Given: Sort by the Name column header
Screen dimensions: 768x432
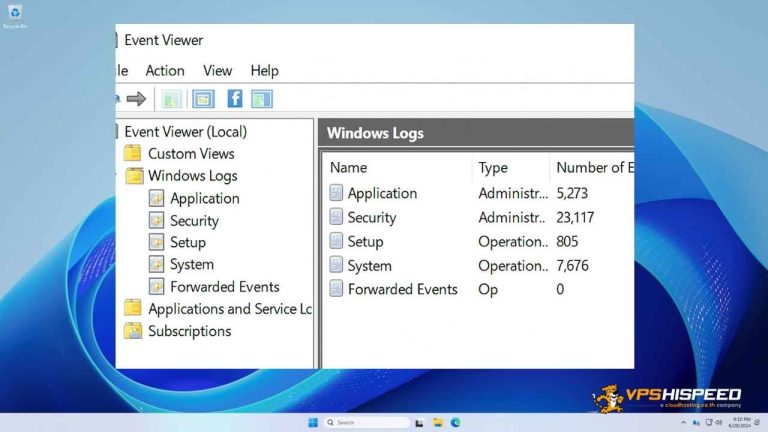Looking at the screenshot, I should (x=348, y=168).
